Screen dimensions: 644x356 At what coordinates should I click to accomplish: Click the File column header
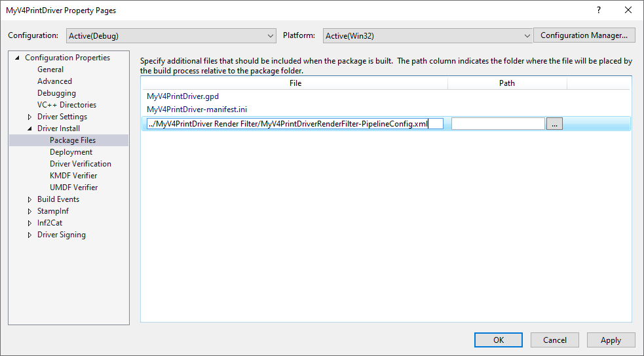tap(295, 83)
